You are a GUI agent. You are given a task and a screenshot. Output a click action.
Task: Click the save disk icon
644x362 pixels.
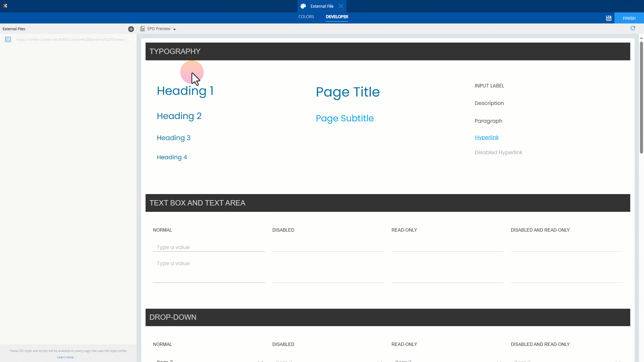(x=608, y=18)
